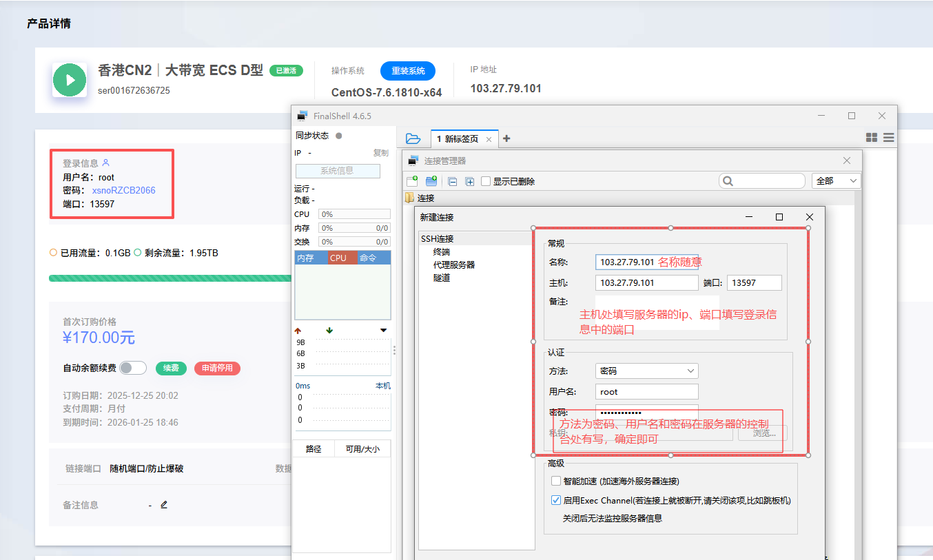The height and width of the screenshot is (560, 933).
Task: Collapse all with the minus box icon
Action: pos(453,182)
